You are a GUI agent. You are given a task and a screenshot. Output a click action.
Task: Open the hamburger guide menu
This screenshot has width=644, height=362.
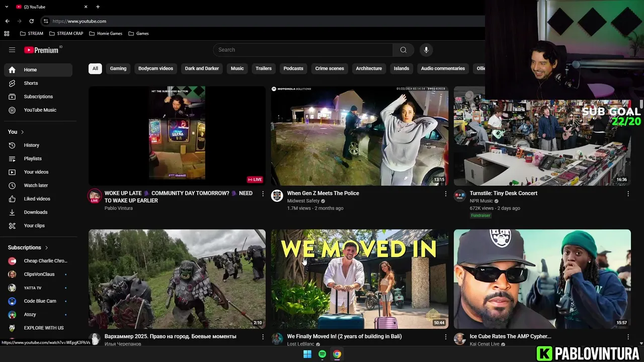[x=12, y=50]
